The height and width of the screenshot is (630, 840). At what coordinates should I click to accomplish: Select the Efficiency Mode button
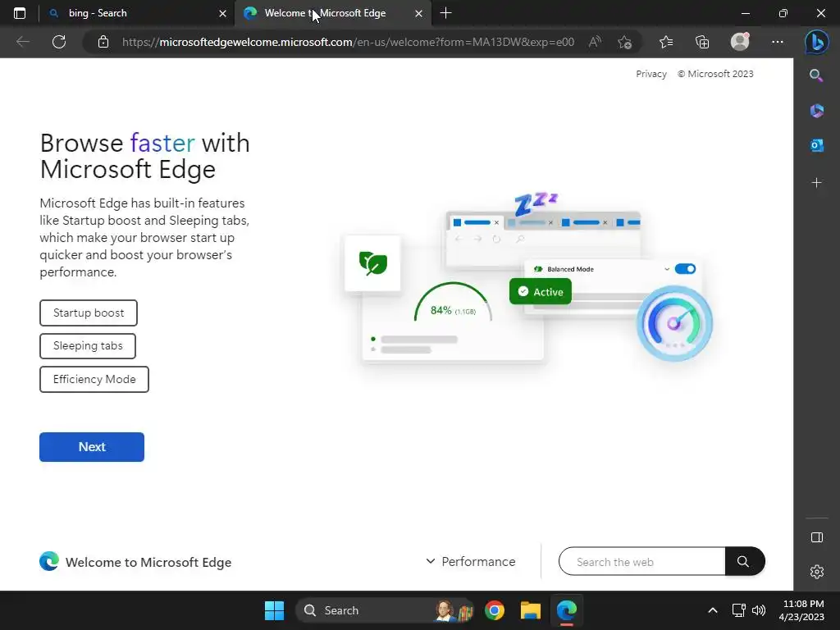pyautogui.click(x=94, y=379)
